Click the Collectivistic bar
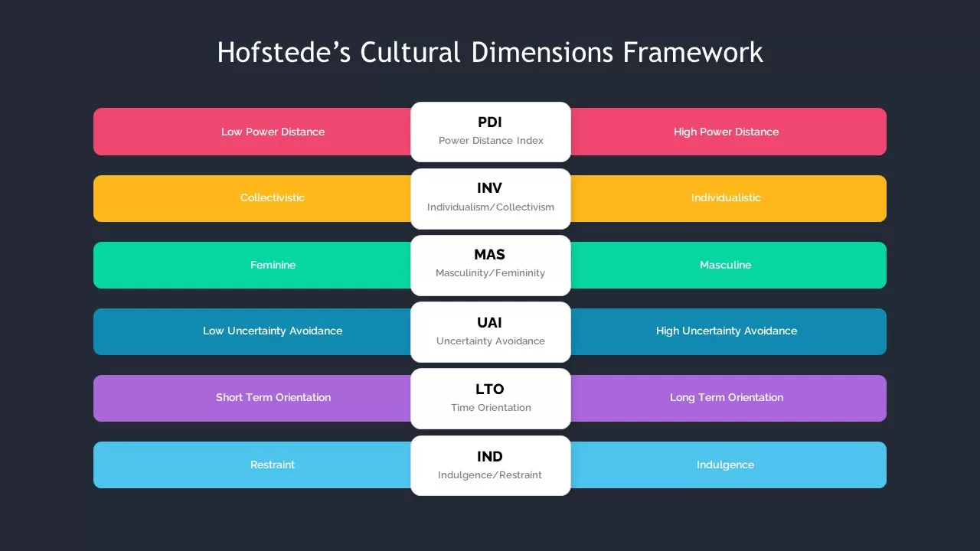The image size is (980, 551). (x=253, y=198)
